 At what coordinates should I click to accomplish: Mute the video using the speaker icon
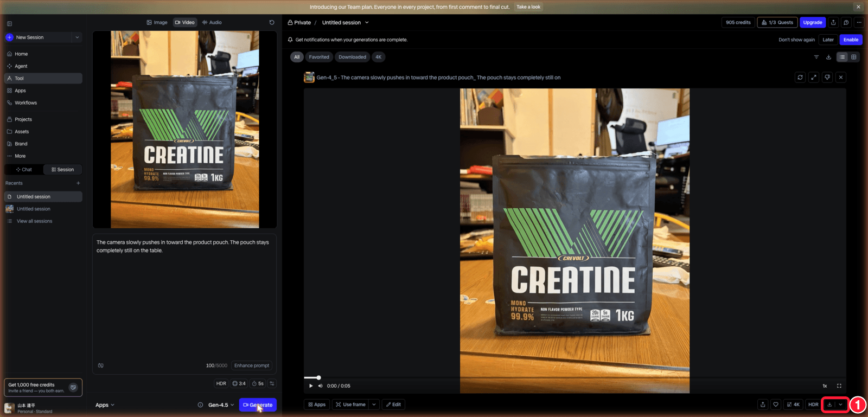coord(320,386)
